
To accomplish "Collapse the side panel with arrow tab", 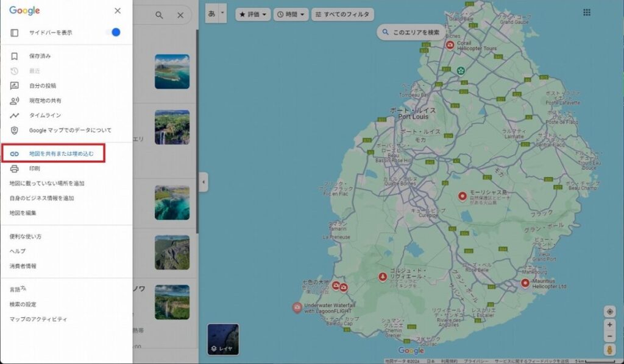I will (204, 182).
